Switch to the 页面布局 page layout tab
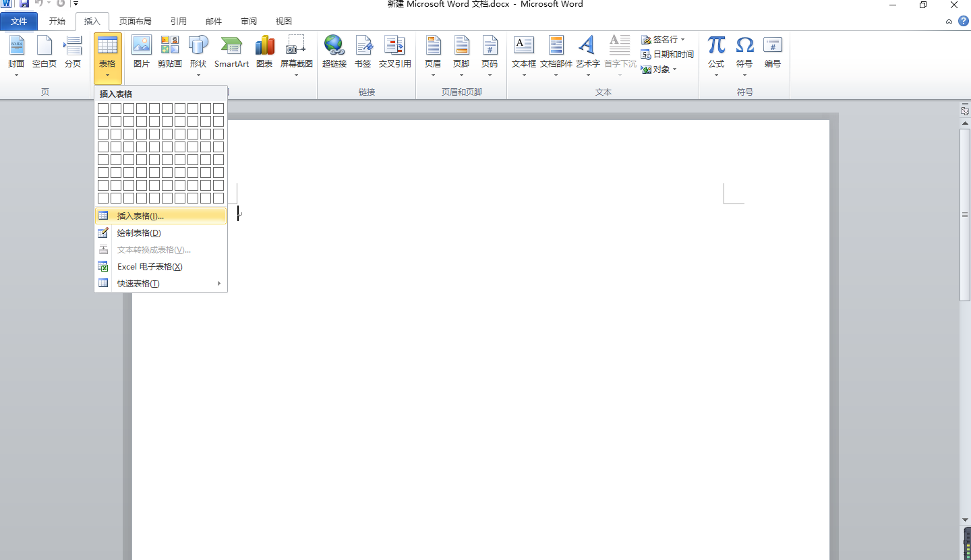 [136, 22]
